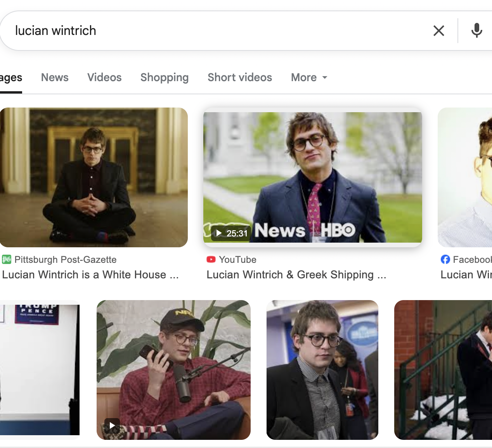Click the Pittsburgh Post-Gazette favicon

[7, 259]
